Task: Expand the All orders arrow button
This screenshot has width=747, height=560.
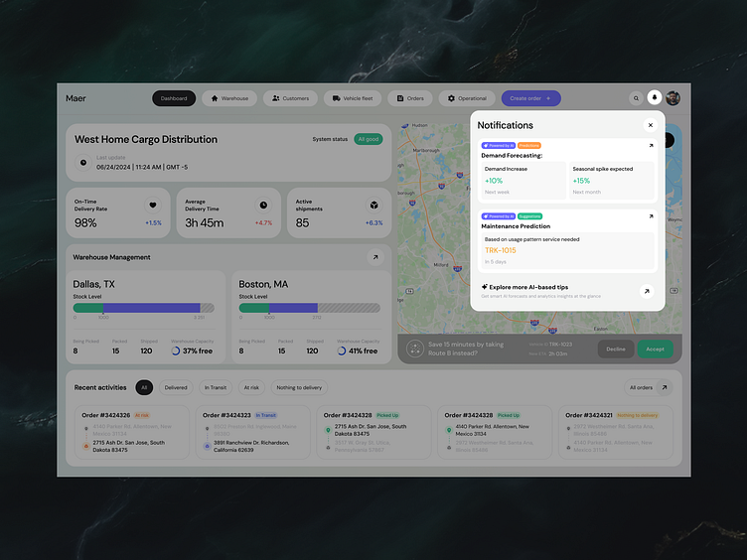Action: pos(665,387)
